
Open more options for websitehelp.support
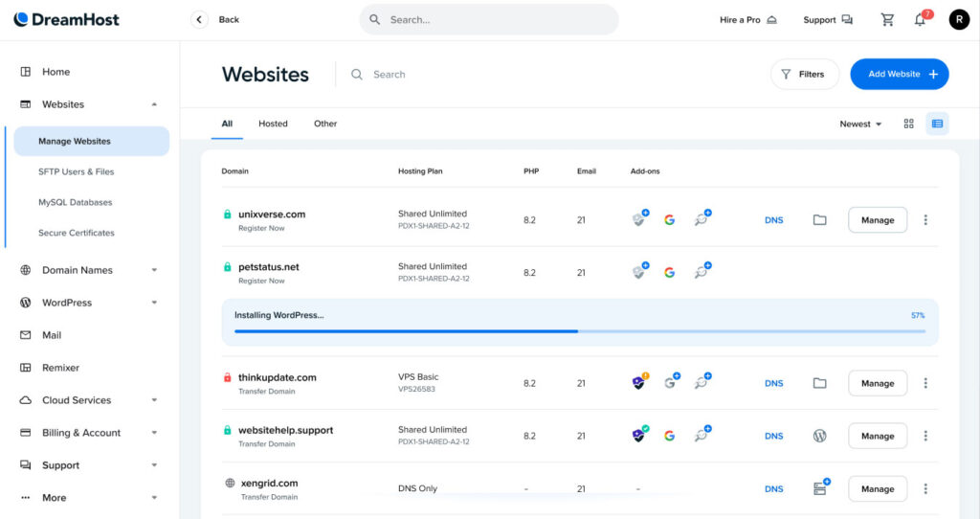[x=925, y=436]
